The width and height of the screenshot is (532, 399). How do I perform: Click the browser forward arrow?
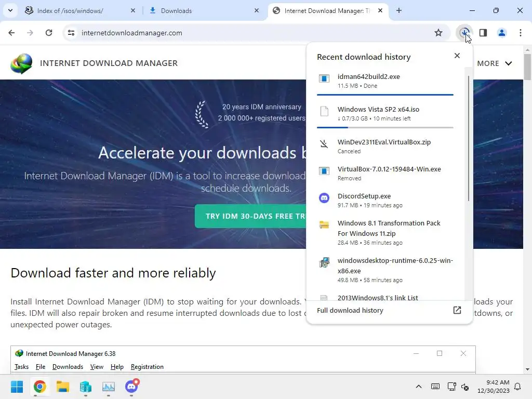(x=30, y=33)
